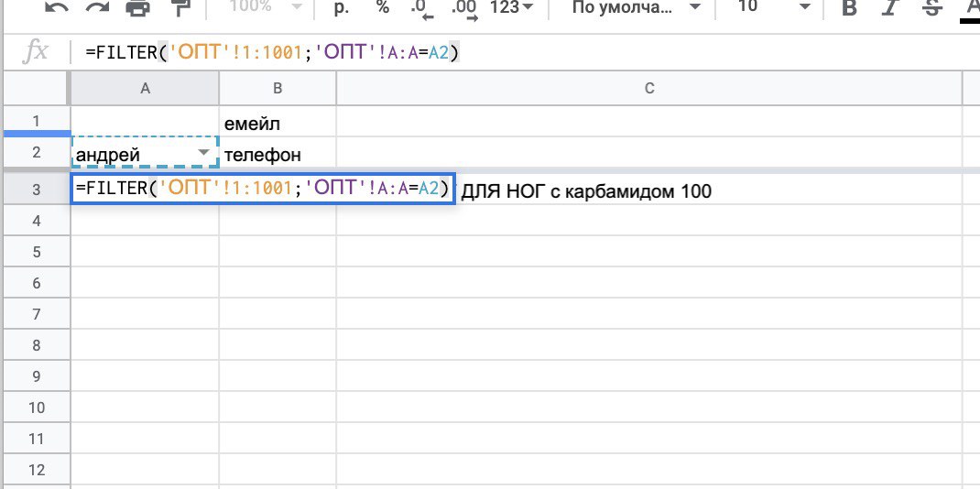Open the zoom 100% dropdown
The image size is (980, 489).
[266, 7]
